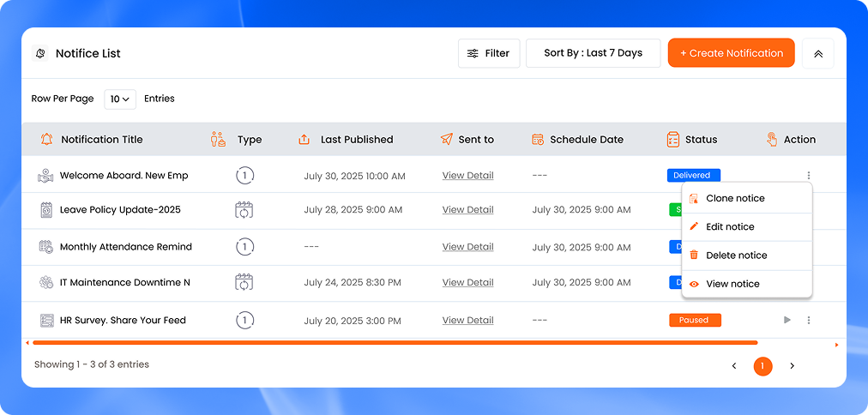The width and height of the screenshot is (868, 415).
Task: Go to the next page arrow
Action: pyautogui.click(x=792, y=366)
